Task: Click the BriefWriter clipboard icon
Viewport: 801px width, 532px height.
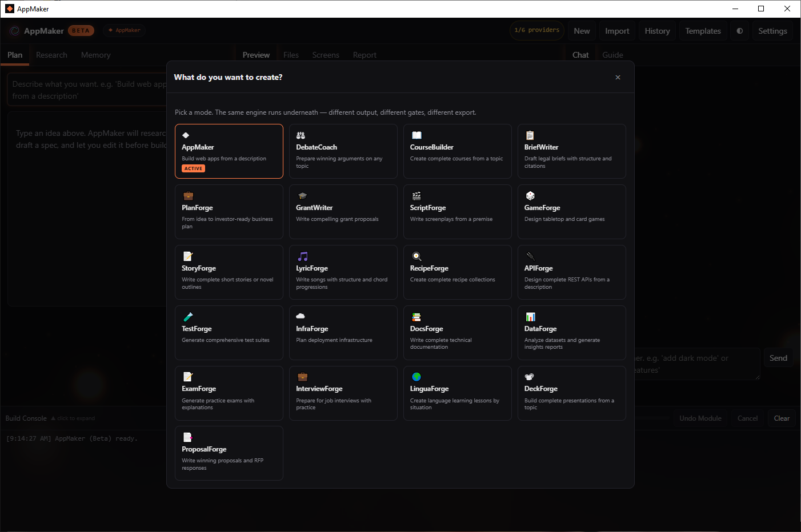Action: 530,135
